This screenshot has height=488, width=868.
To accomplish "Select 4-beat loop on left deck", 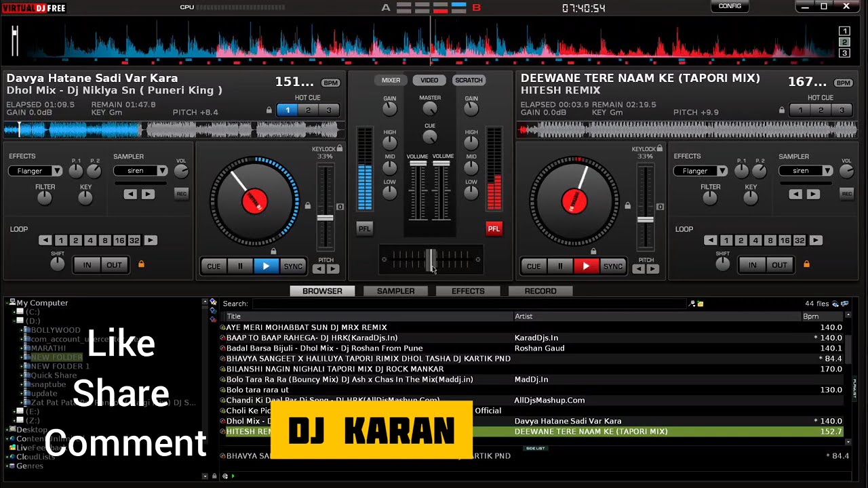I will [x=90, y=241].
